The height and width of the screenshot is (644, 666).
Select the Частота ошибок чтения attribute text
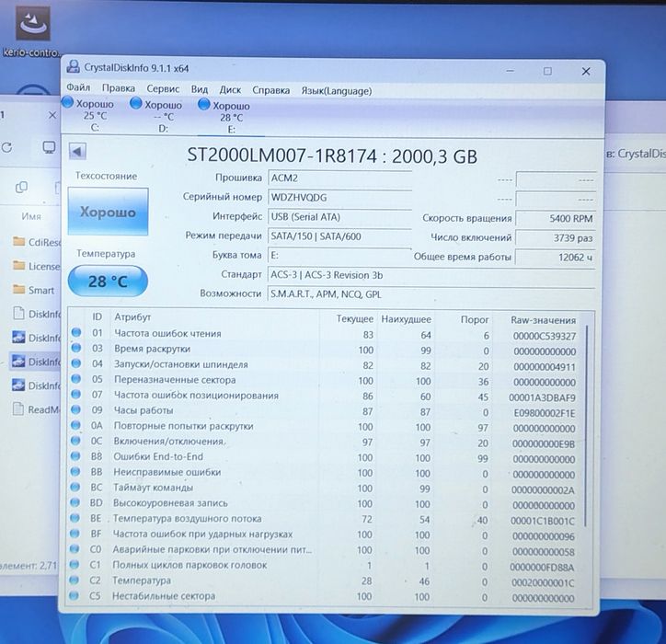click(167, 333)
